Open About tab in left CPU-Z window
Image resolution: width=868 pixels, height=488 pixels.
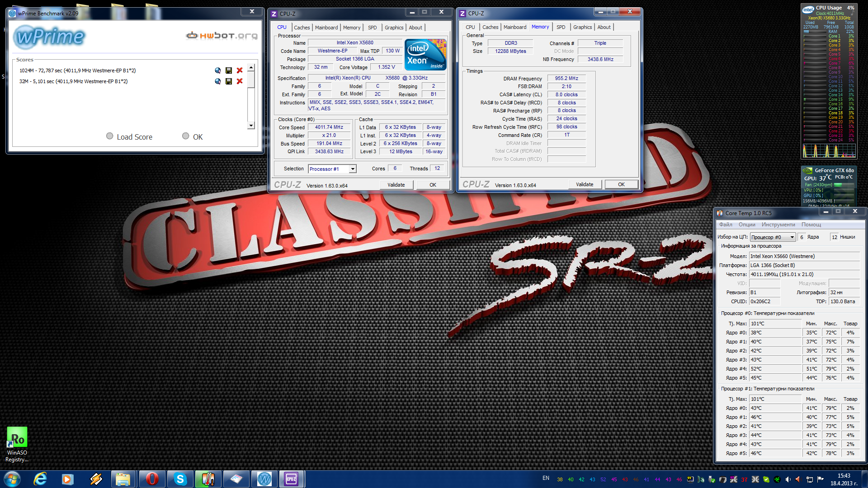(415, 28)
